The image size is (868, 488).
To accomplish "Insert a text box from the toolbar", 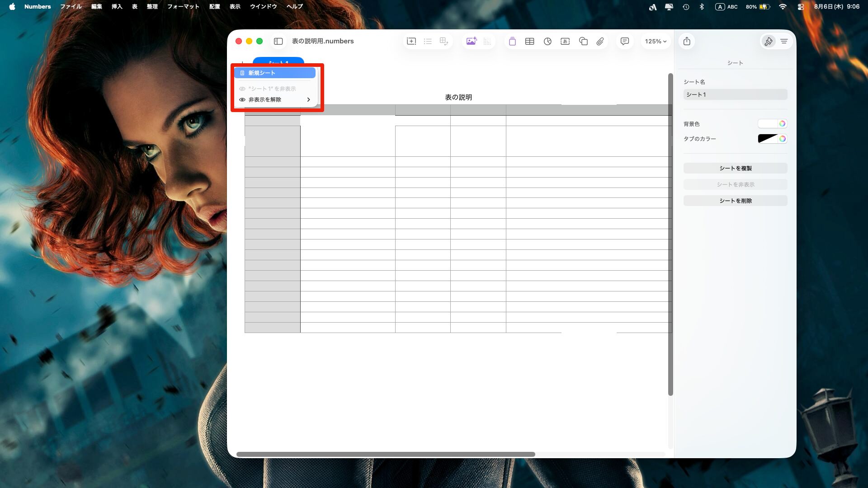I will (565, 41).
